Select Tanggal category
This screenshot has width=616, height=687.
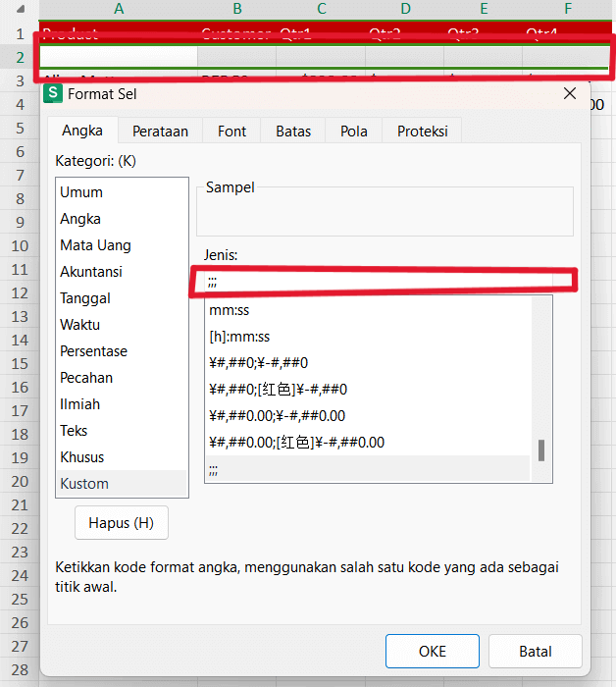[x=122, y=298]
